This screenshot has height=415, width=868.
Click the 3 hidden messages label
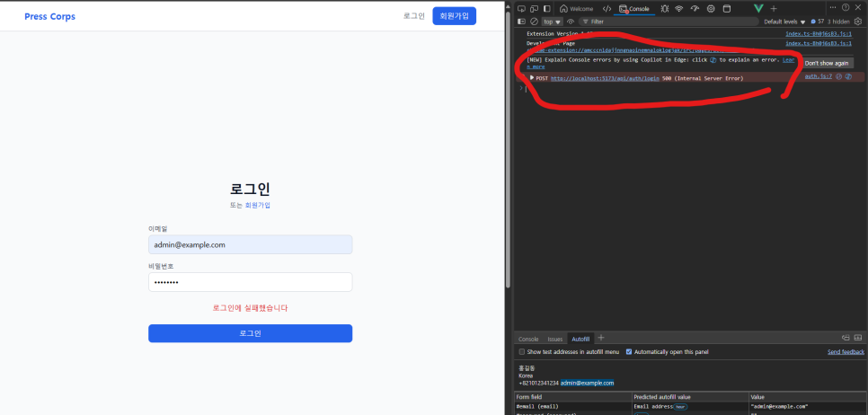(x=838, y=22)
